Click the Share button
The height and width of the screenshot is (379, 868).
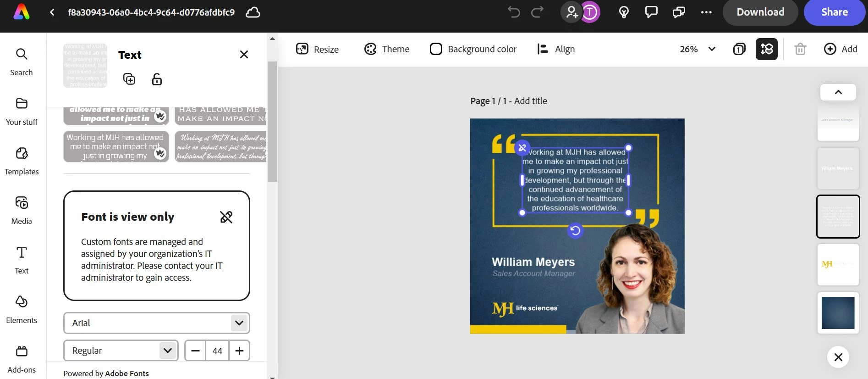(835, 12)
